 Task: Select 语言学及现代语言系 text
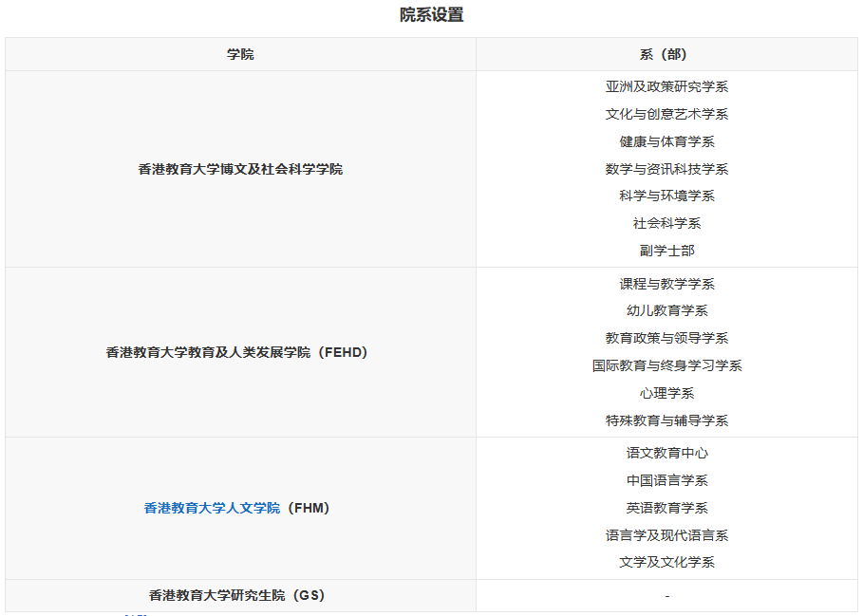(x=666, y=535)
